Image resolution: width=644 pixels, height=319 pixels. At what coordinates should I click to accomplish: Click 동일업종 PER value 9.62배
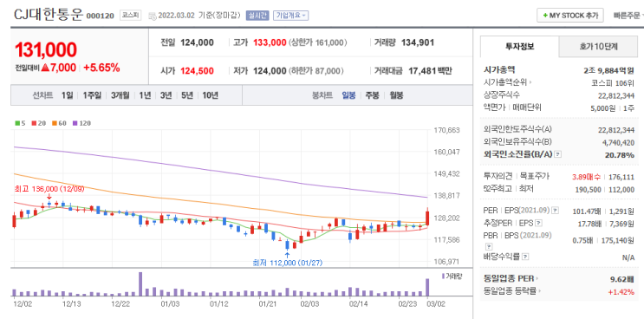pyautogui.click(x=622, y=279)
